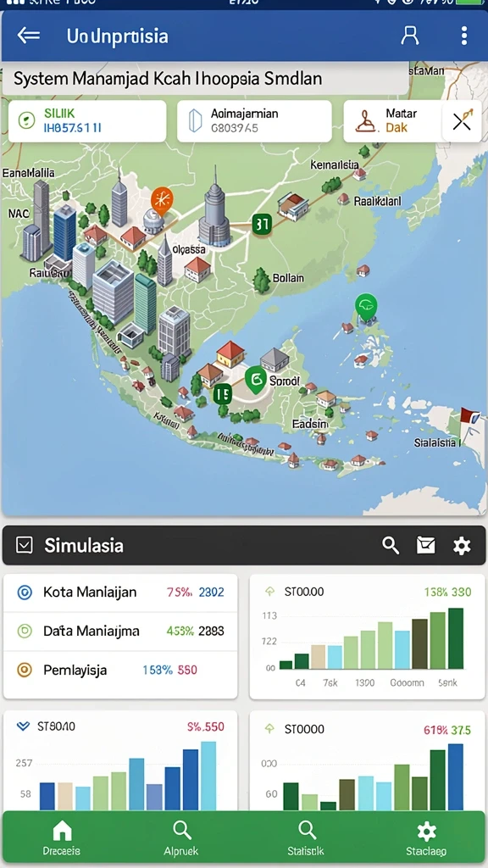Select the green 31 map marker
The image size is (488, 868).
point(261,225)
